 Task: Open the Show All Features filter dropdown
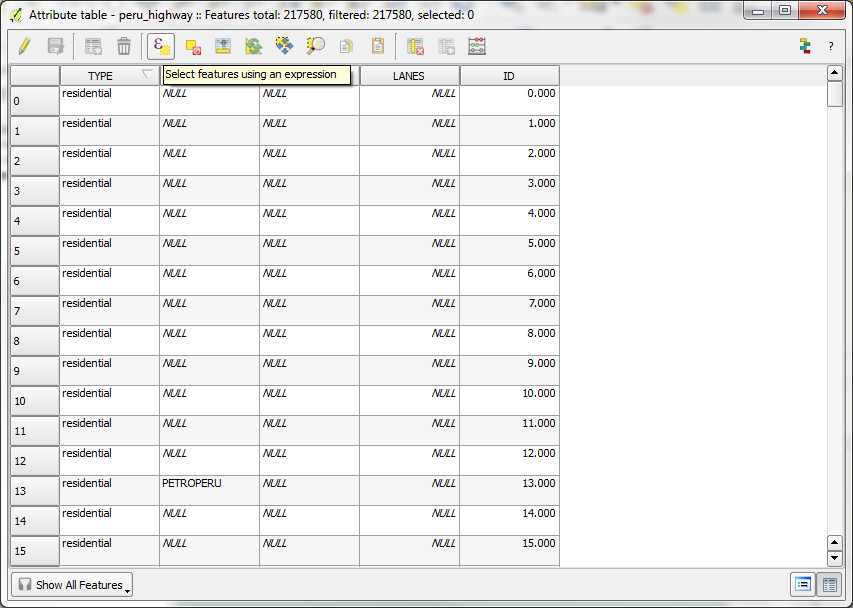click(x=72, y=585)
